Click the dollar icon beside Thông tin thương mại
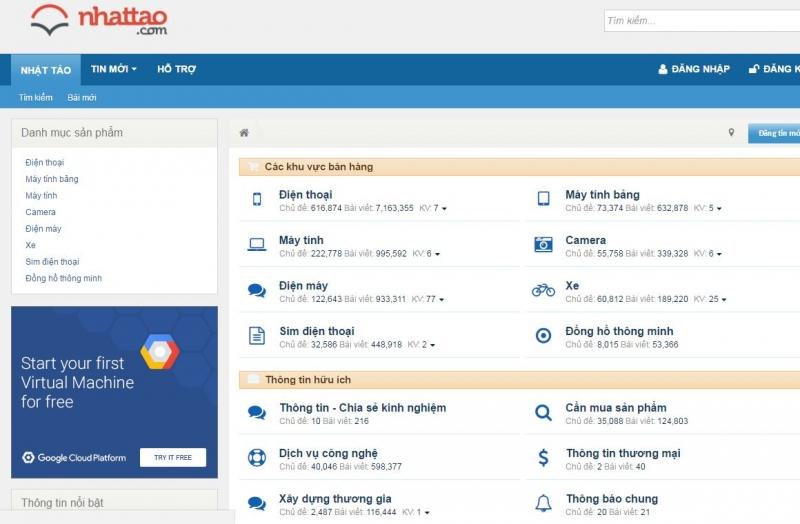The image size is (800, 524). [x=543, y=457]
